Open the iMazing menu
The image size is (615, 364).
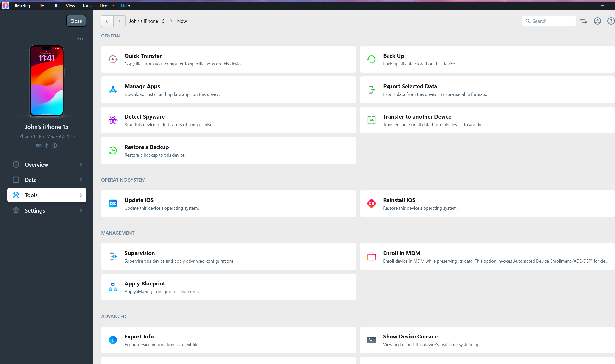coord(22,6)
